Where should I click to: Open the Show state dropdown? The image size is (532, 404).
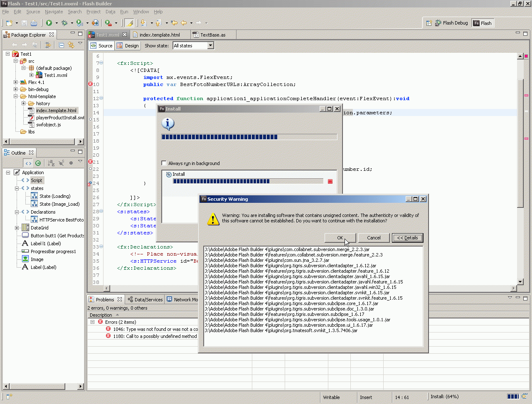210,46
